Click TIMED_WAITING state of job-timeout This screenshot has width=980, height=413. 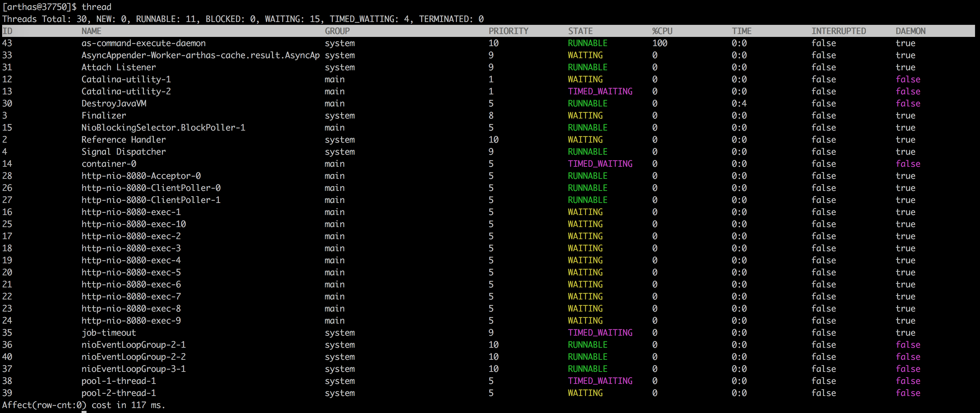click(x=600, y=333)
